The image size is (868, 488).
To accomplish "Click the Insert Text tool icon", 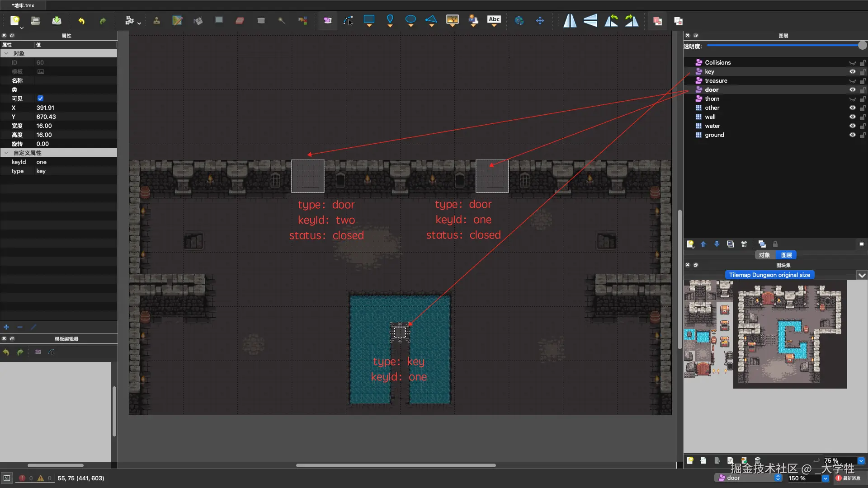I will (x=494, y=19).
